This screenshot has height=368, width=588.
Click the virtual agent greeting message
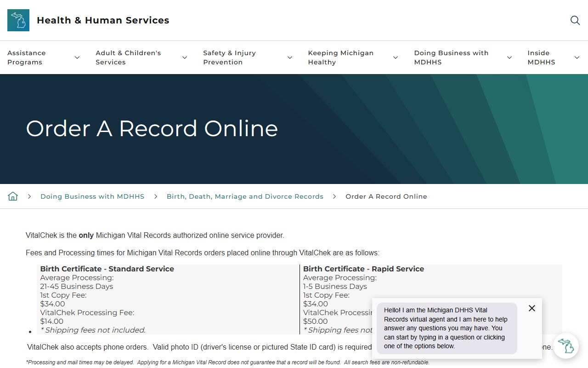click(447, 328)
